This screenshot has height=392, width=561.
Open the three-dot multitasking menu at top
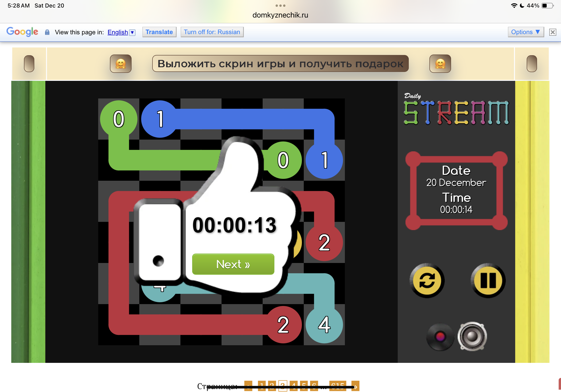[280, 5]
